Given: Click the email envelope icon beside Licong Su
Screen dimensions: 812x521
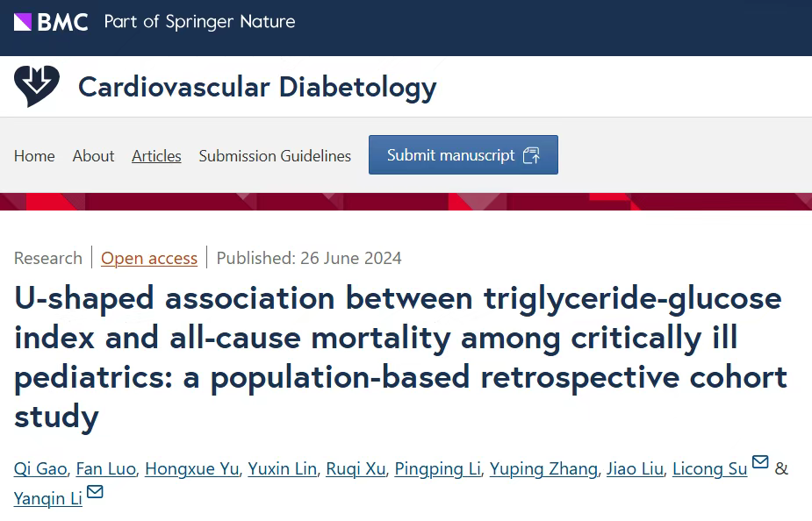Looking at the screenshot, I should point(759,461).
